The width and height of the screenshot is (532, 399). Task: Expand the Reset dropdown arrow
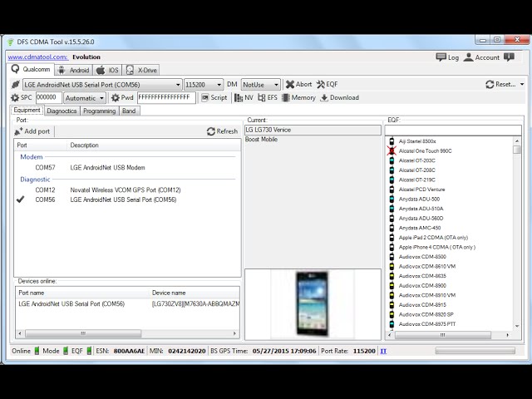coord(522,84)
